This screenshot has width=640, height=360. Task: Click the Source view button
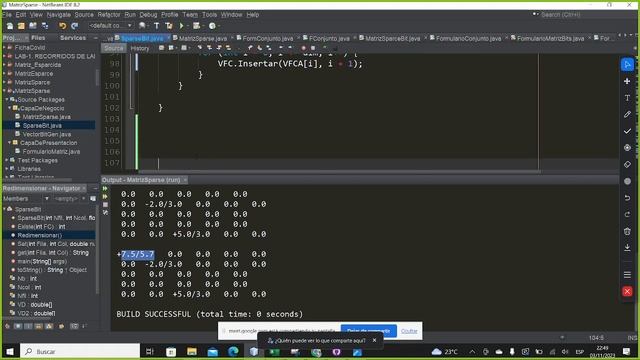coord(113,48)
